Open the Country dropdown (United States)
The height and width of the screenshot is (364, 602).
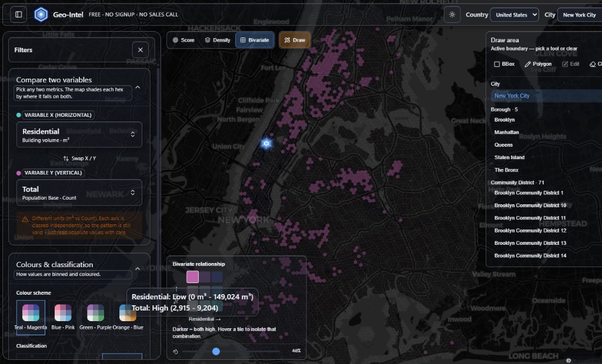(x=514, y=15)
